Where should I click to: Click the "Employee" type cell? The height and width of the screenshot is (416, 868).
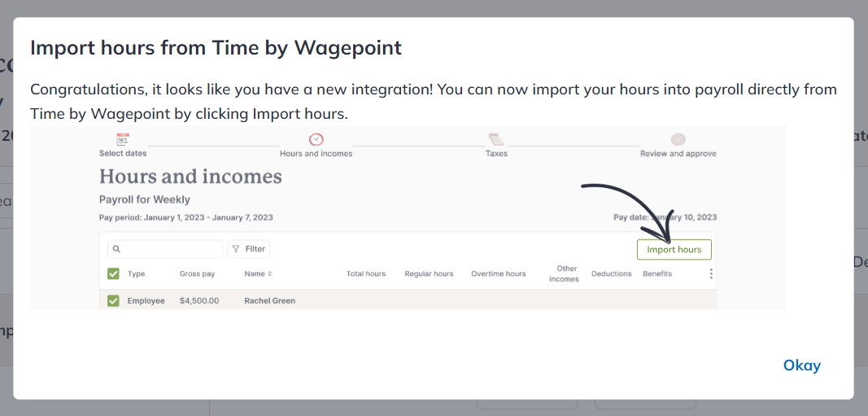(x=146, y=300)
